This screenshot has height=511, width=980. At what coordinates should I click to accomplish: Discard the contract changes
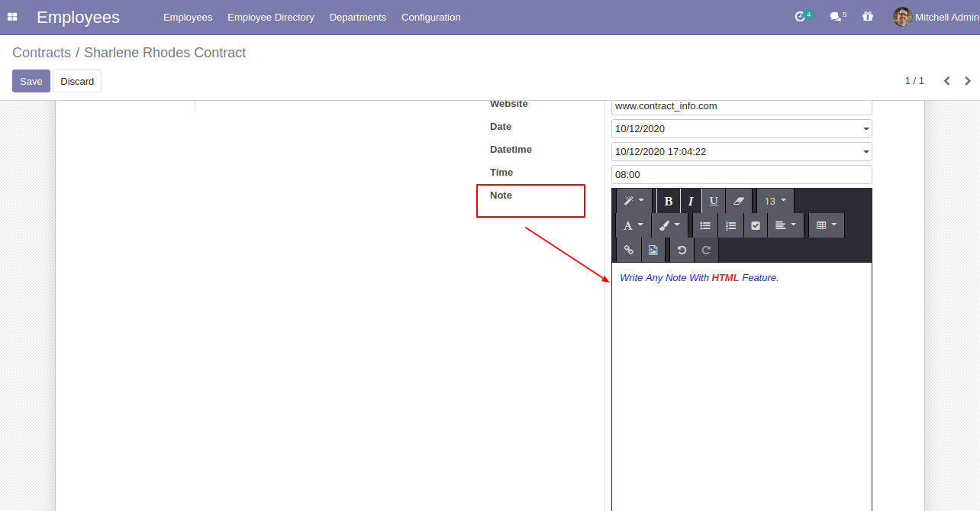(77, 81)
